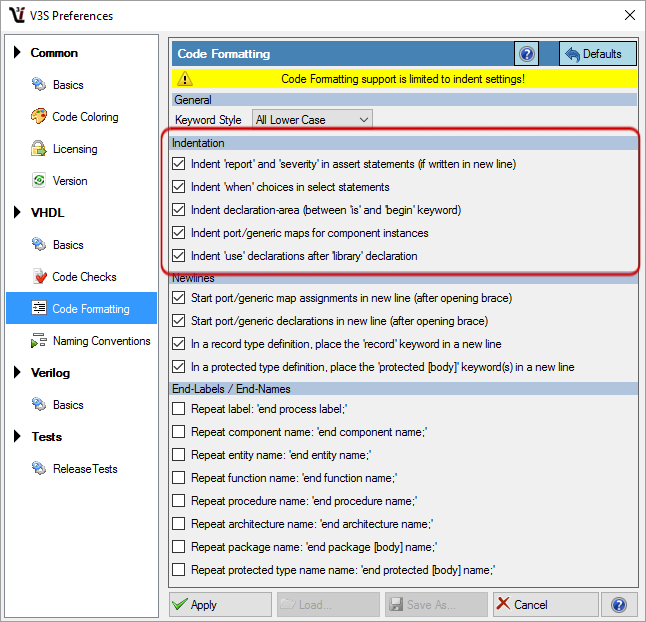Close the V3S Preferences window
Screen dimensions: 646x622
630,15
